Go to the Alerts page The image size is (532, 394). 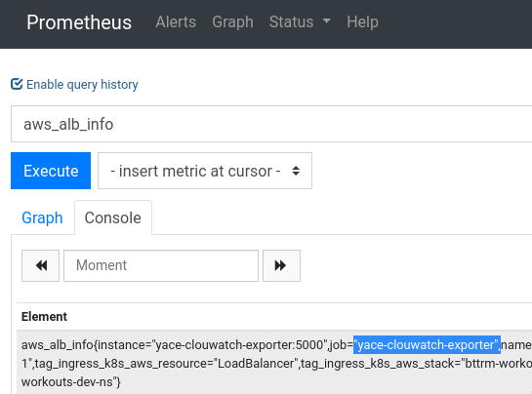(176, 22)
